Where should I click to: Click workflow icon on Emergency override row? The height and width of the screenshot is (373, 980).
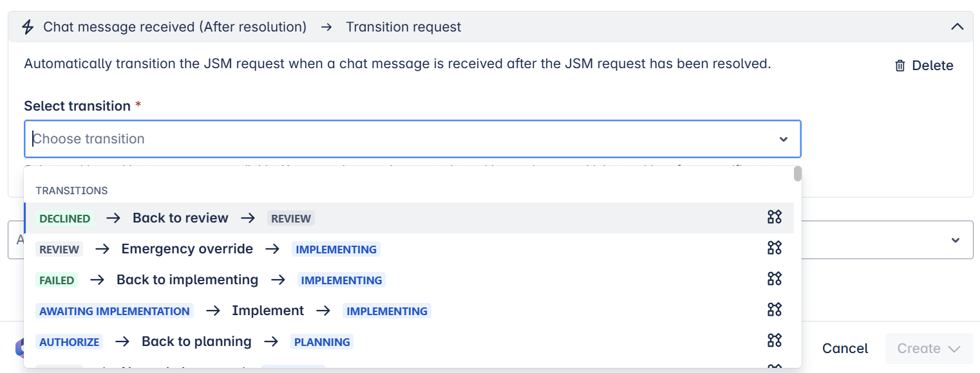(x=774, y=248)
